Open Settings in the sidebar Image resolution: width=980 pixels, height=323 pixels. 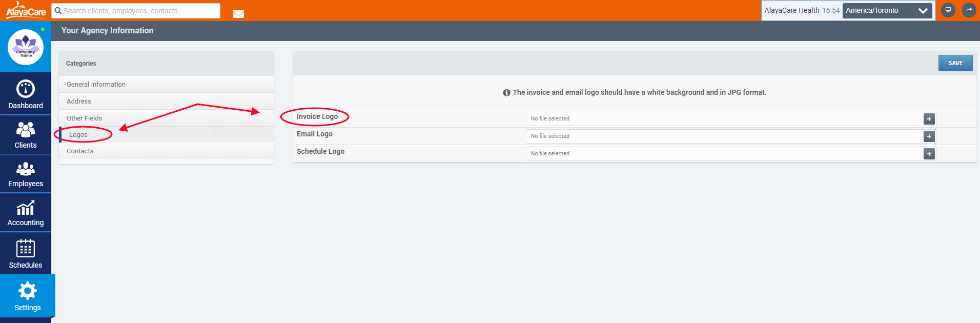point(27,296)
